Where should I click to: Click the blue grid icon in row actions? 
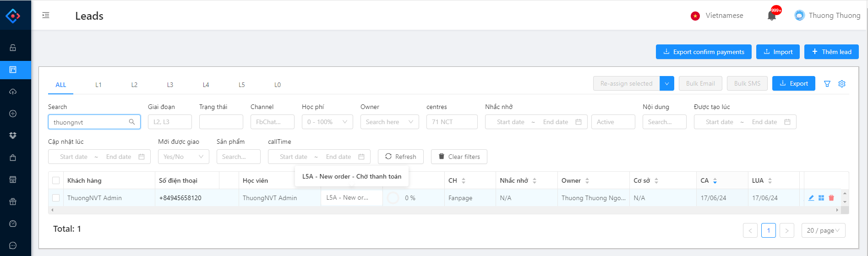pos(821,198)
